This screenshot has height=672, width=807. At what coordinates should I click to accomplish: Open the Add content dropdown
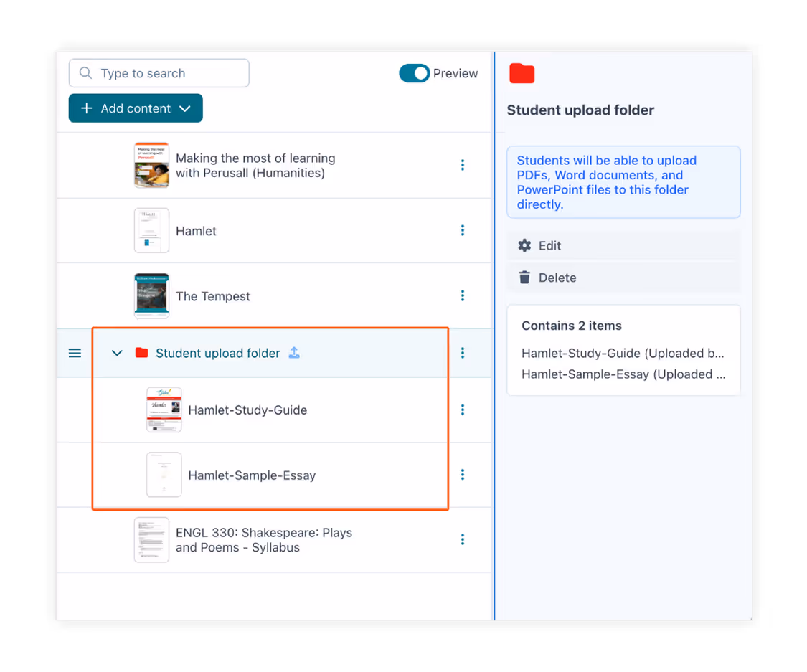[x=186, y=108]
